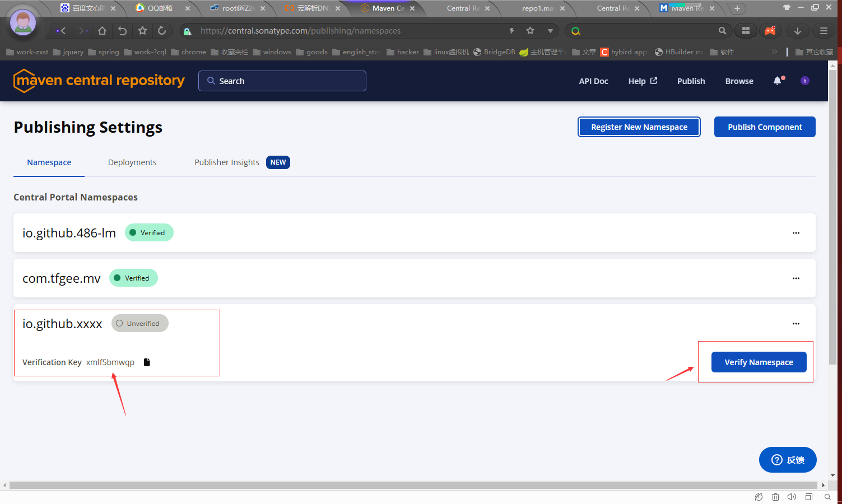This screenshot has height=504, width=842.
Task: Open the BridgeDB bookmark link
Action: (x=494, y=52)
